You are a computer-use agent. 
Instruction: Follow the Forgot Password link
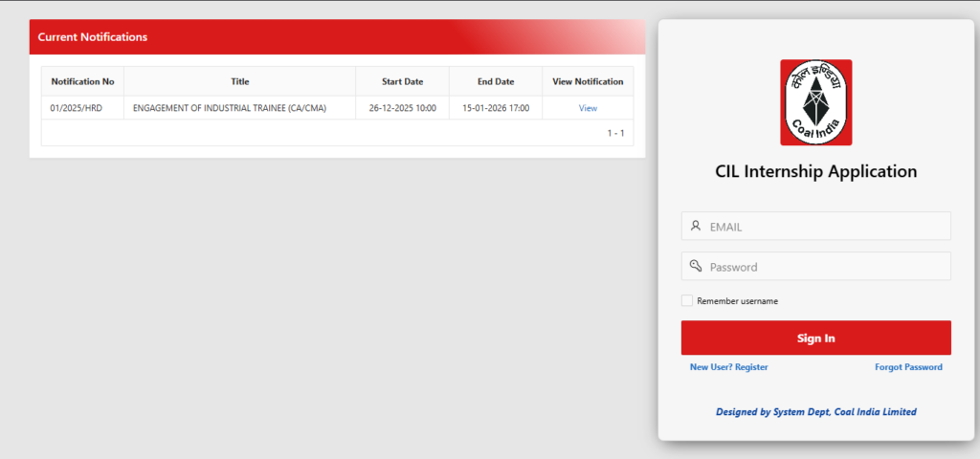point(908,367)
